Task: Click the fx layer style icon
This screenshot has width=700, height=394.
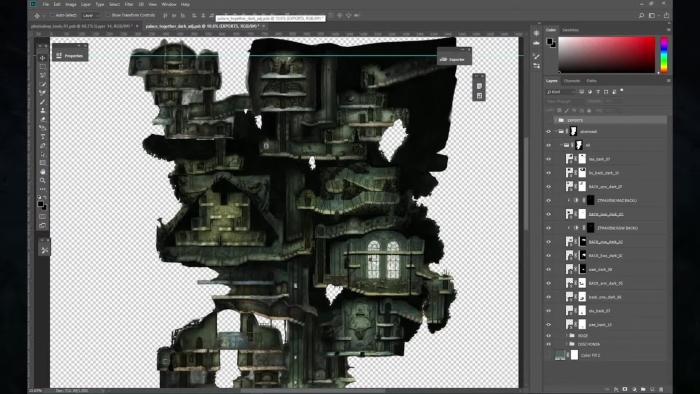Action: [616, 389]
